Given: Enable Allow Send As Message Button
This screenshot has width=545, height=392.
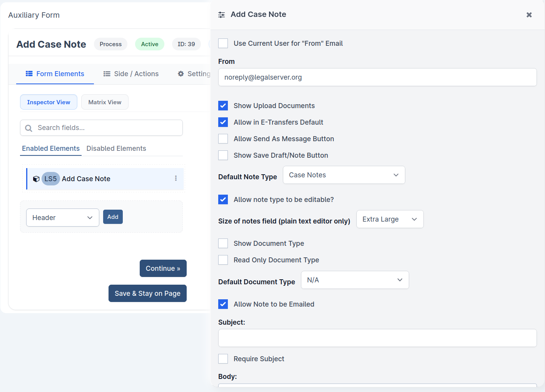Looking at the screenshot, I should [x=223, y=138].
